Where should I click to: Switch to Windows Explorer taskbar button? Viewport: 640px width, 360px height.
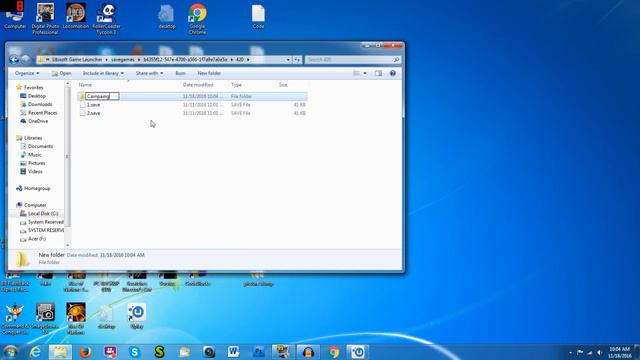click(x=60, y=352)
